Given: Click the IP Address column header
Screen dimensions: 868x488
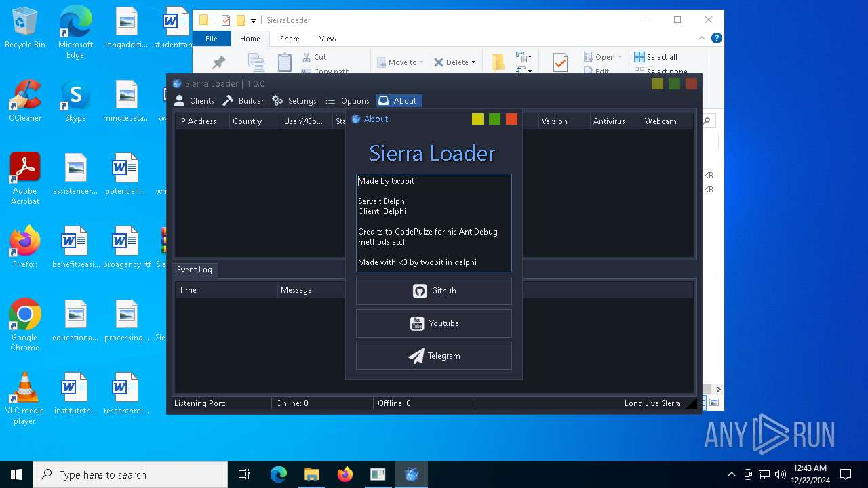Looking at the screenshot, I should (202, 121).
